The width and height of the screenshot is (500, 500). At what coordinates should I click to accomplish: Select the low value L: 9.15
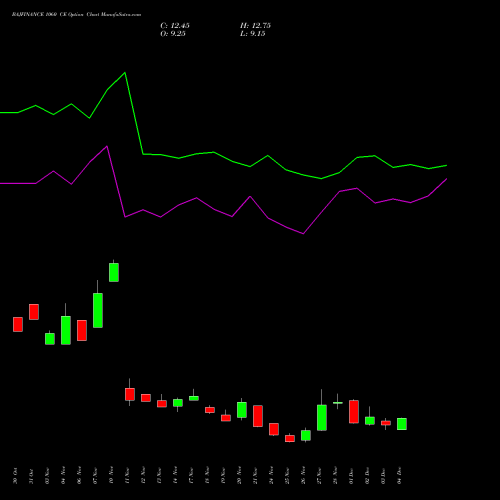253,34
